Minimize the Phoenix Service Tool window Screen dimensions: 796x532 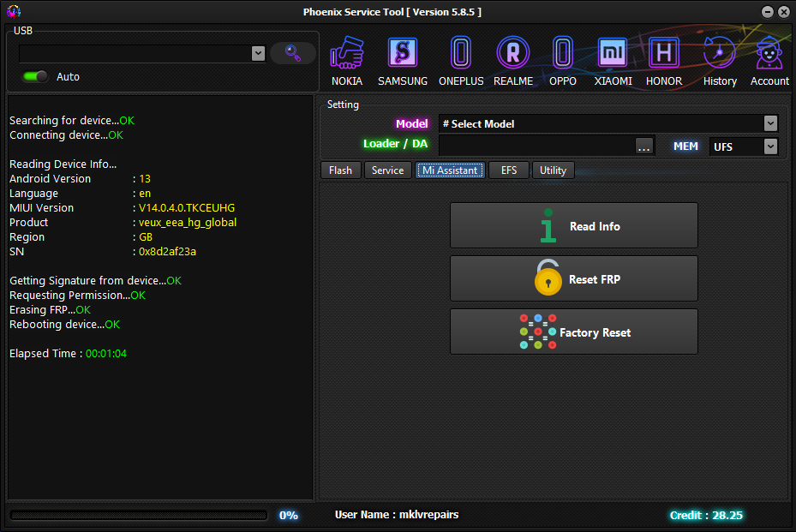(768, 12)
